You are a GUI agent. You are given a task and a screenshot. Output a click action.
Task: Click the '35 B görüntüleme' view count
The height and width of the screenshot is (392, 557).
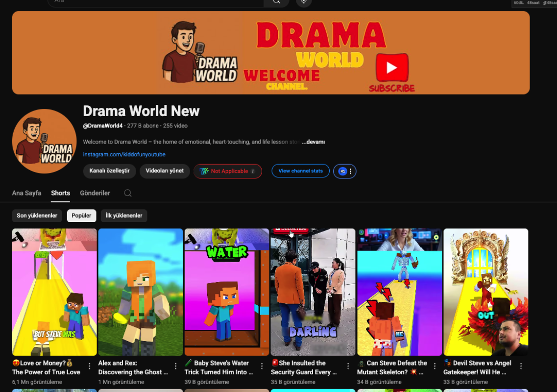click(x=293, y=382)
